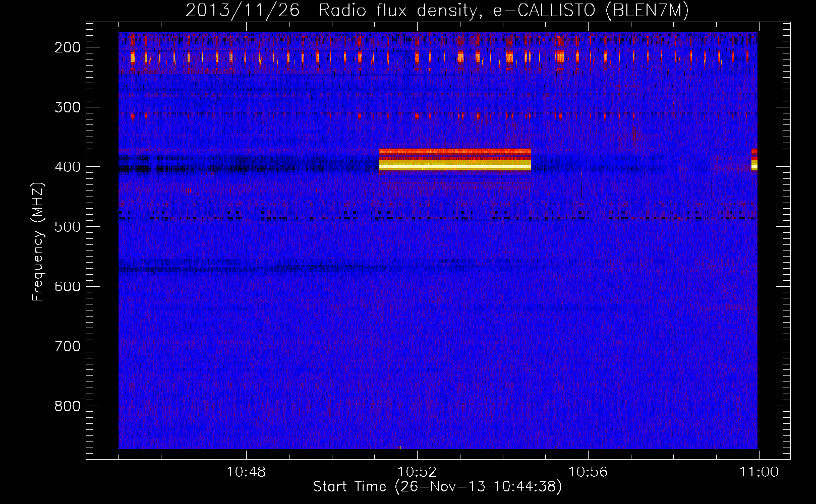816x504 pixels.
Task: Select the 700 frequency tick label
Action: [x=68, y=346]
